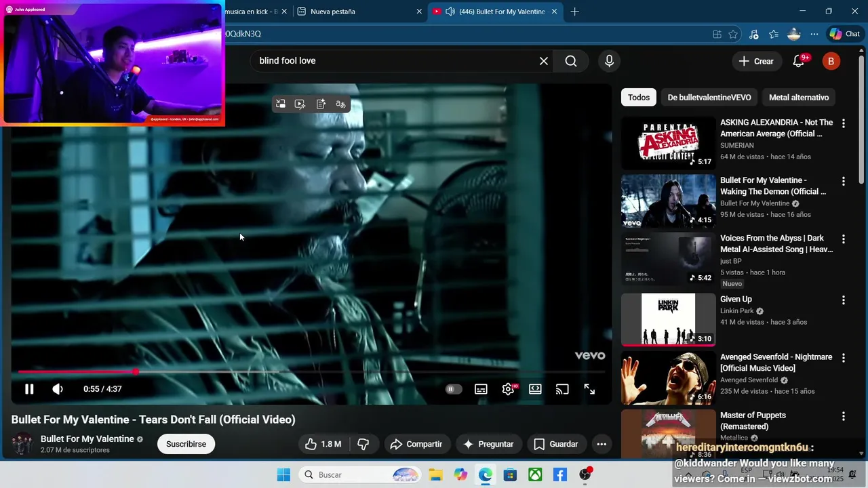
Task: Cast the video to a TV
Action: coord(562,389)
